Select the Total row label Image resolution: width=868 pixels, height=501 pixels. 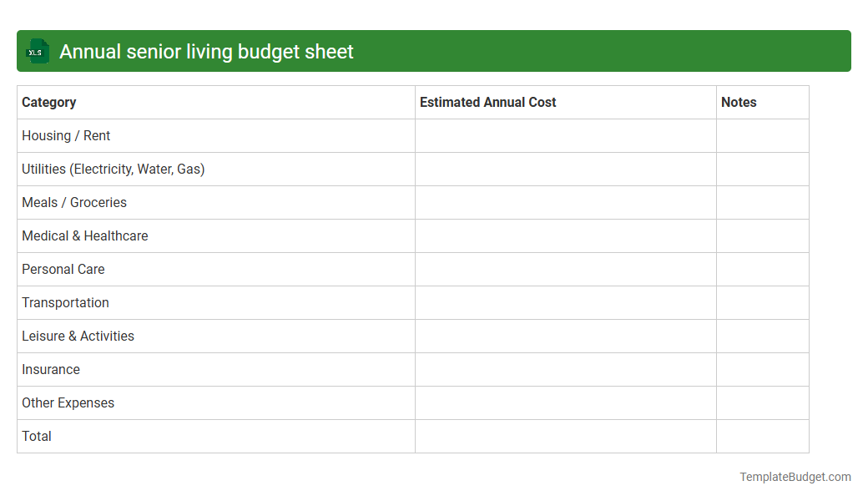pos(37,436)
